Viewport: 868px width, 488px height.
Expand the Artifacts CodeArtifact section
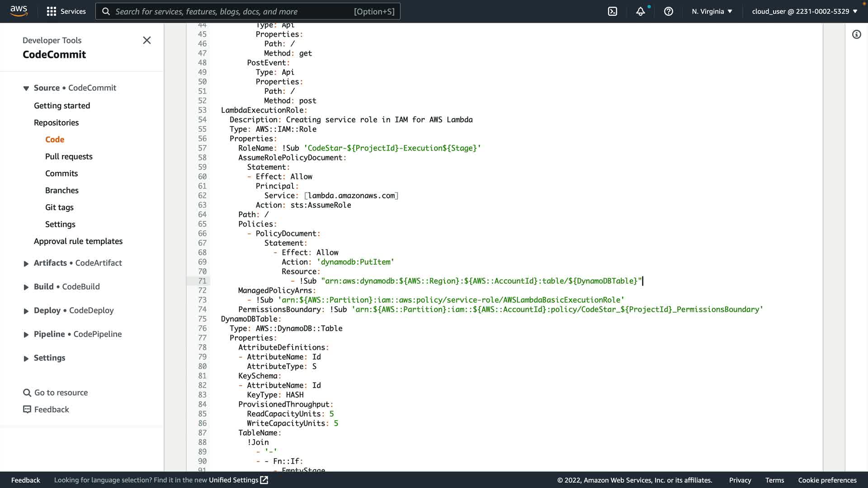[x=26, y=263]
